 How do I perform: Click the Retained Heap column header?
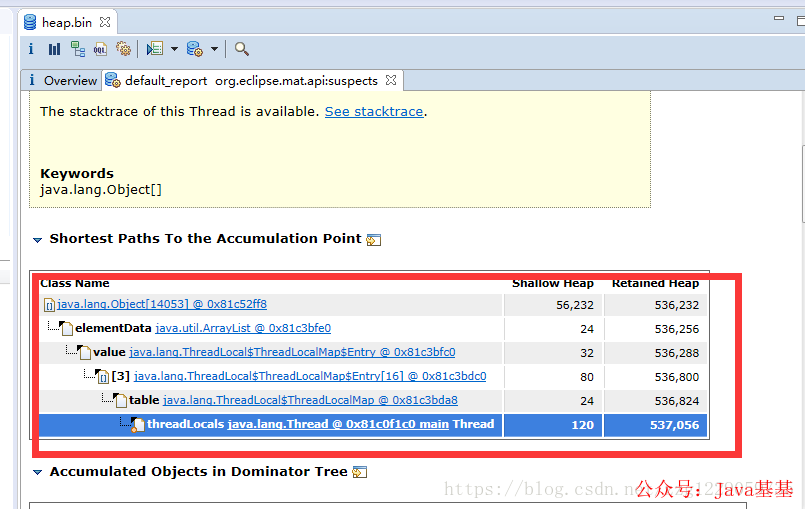655,283
